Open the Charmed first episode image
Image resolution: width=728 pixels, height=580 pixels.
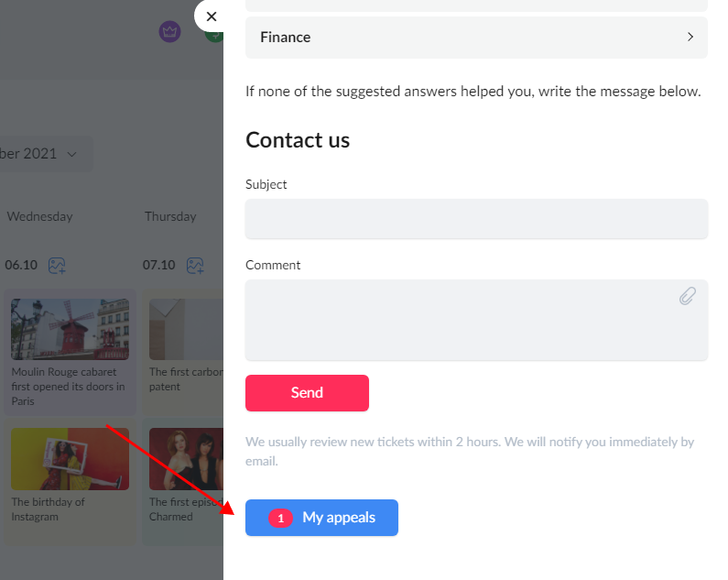tap(186, 459)
